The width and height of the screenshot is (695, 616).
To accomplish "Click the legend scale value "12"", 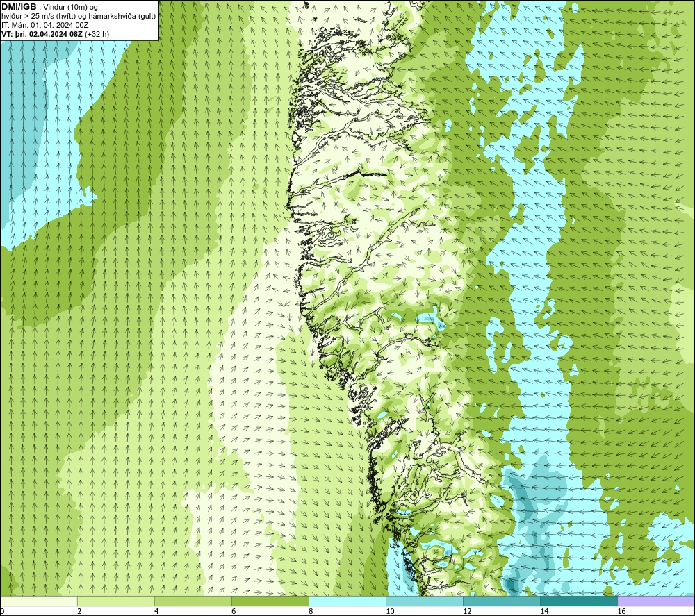I will pyautogui.click(x=467, y=612).
